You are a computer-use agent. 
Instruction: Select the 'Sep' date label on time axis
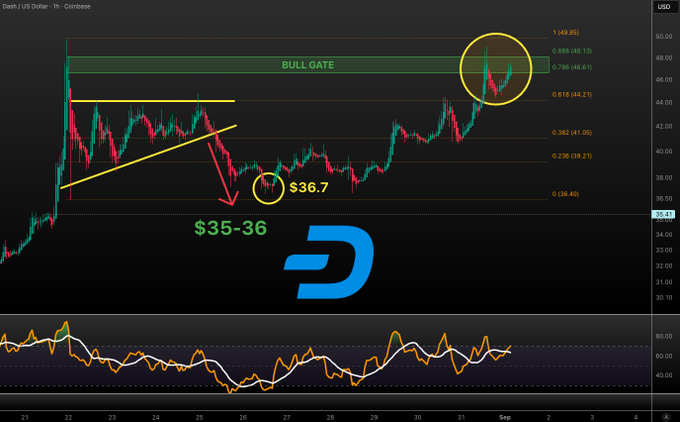(x=505, y=417)
